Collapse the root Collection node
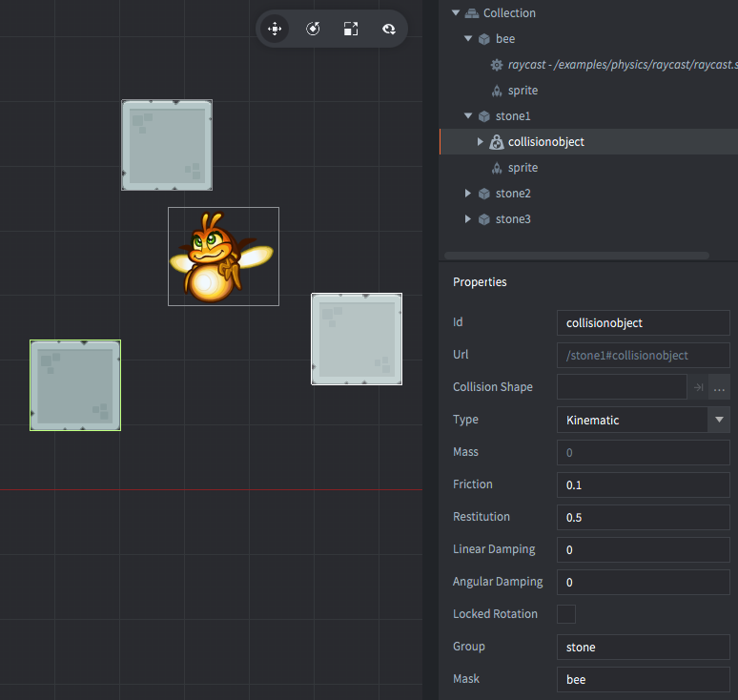The width and height of the screenshot is (738, 700). coord(456,13)
